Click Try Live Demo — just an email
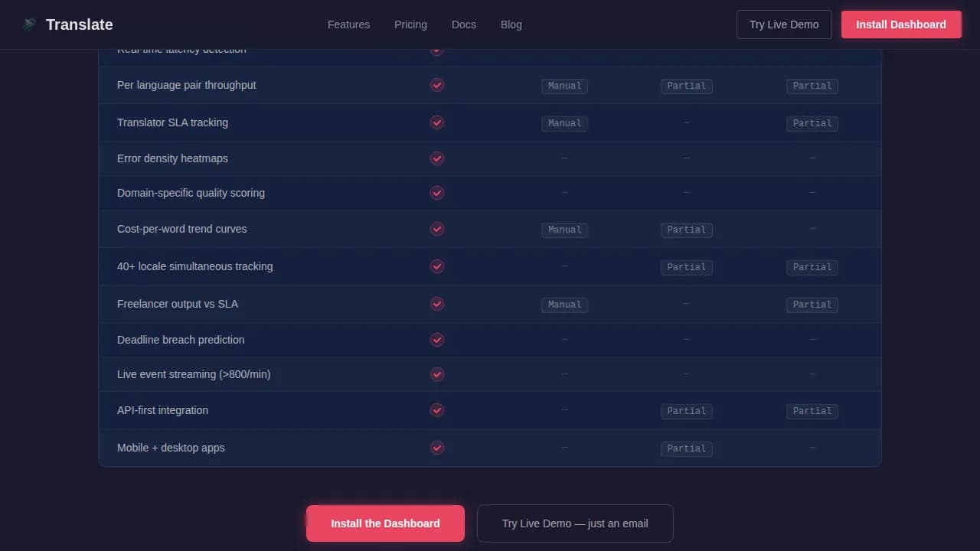Screen dimensions: 980x551 (575, 523)
